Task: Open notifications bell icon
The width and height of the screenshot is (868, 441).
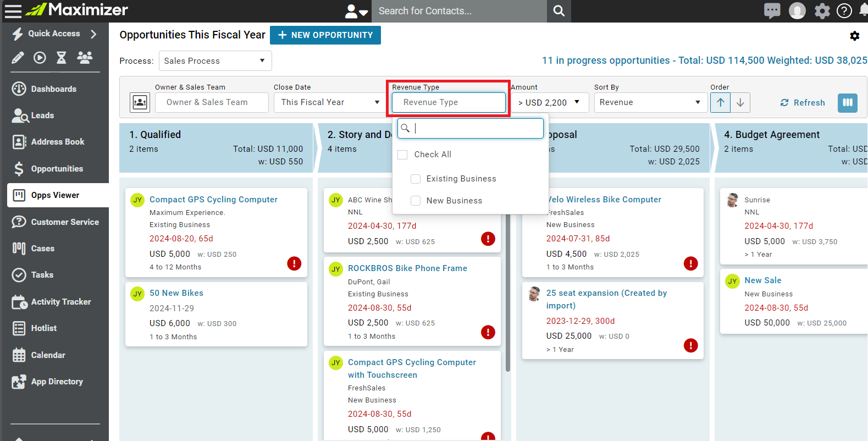Action: [864, 10]
